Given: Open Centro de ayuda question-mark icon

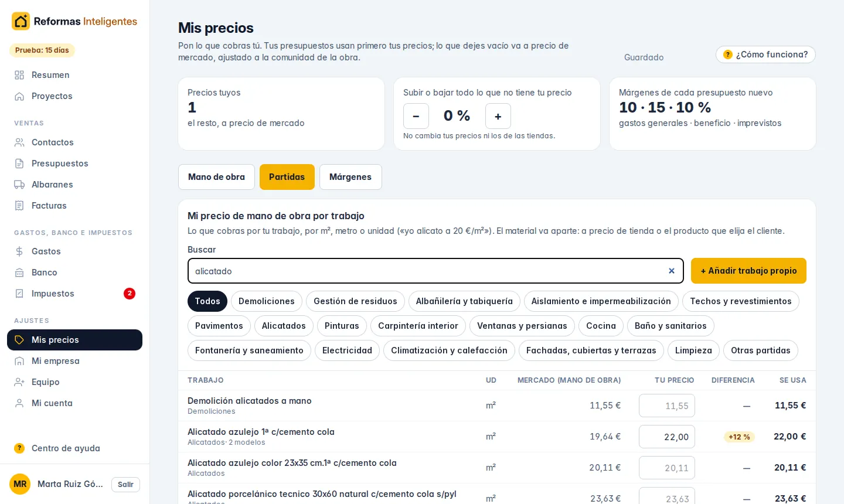Looking at the screenshot, I should click(x=19, y=448).
